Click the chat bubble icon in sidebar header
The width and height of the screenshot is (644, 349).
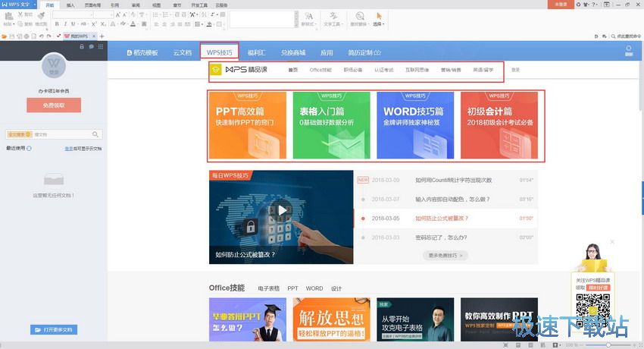(91, 46)
